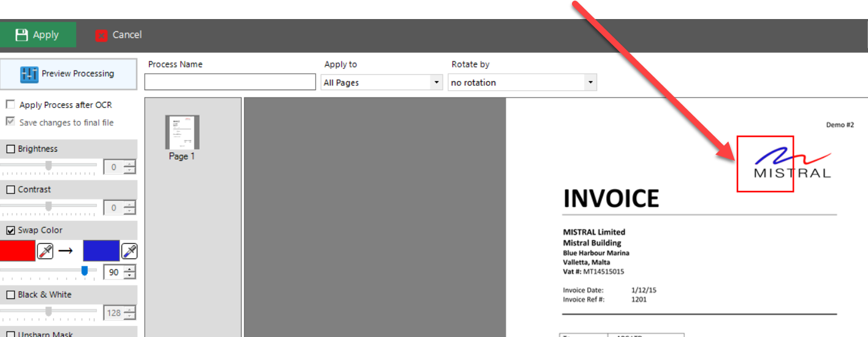This screenshot has width=868, height=337.
Task: Enable the Brightness checkbox
Action: tap(10, 149)
